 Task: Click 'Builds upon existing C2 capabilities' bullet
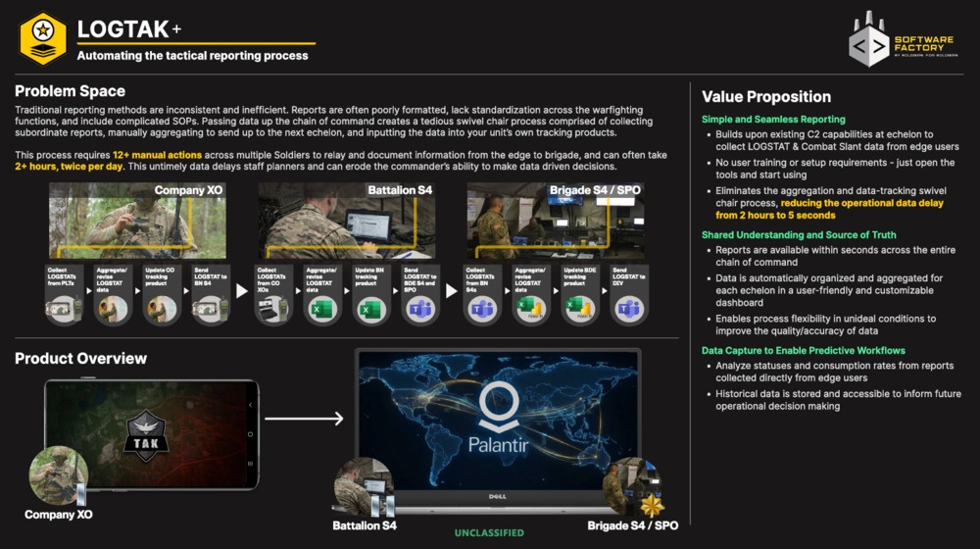837,140
